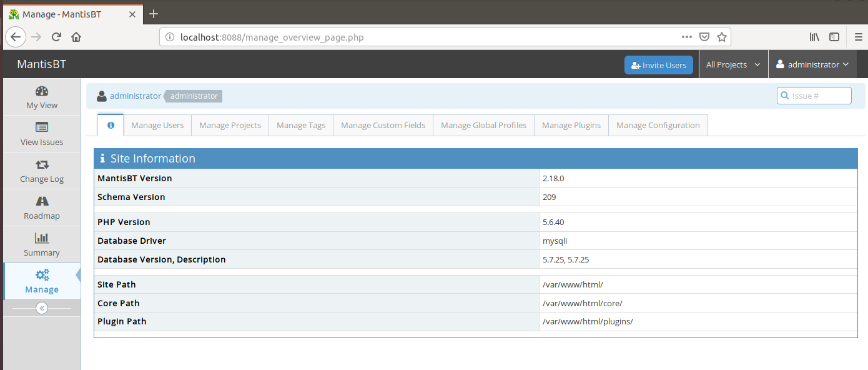
Task: Click administrator username breadcrumb link
Action: [136, 96]
